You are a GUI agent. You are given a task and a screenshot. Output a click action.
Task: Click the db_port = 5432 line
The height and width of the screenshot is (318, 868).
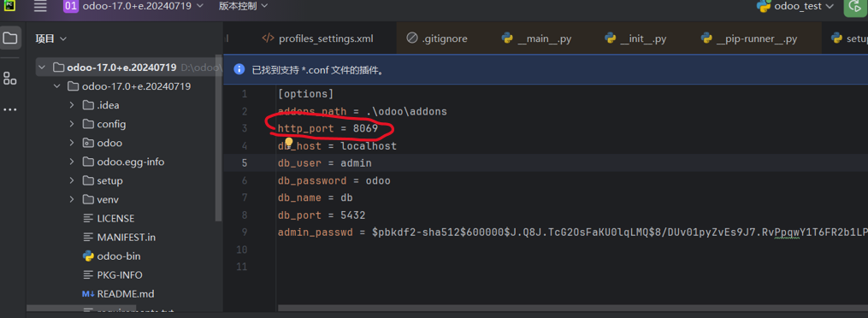[x=321, y=215]
